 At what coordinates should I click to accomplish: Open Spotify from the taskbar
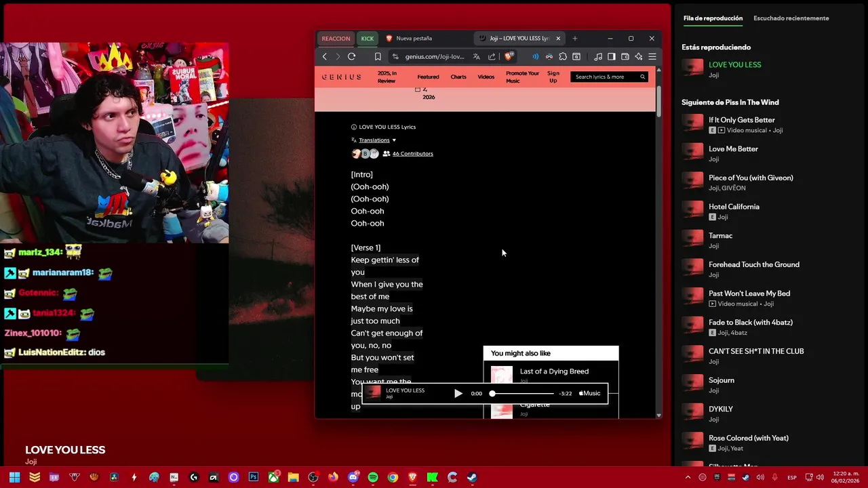click(x=372, y=477)
